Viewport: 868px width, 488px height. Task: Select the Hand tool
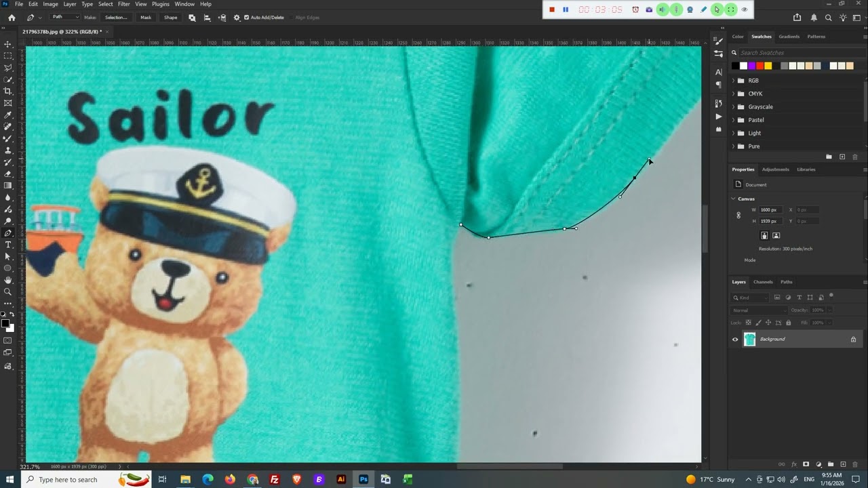tap(8, 280)
